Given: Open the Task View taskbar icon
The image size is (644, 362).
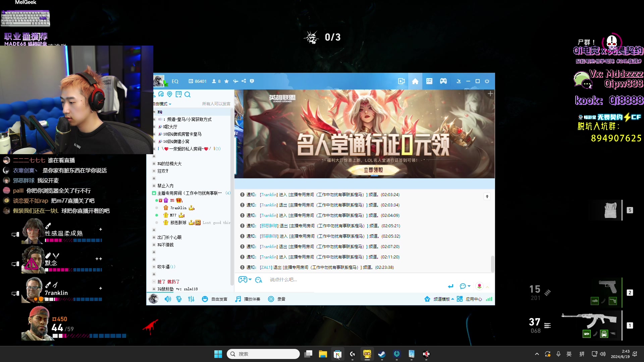Looking at the screenshot, I should point(308,354).
